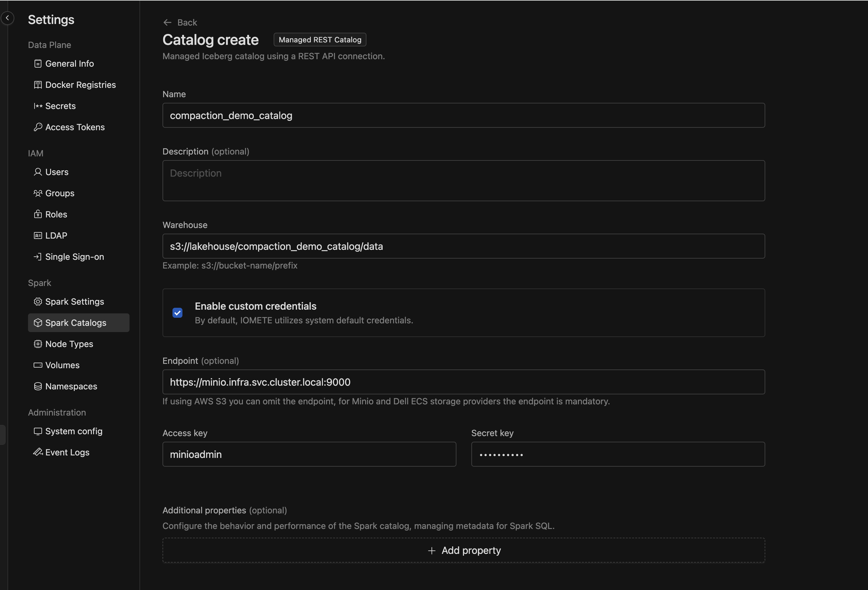Click the Back navigation button

(180, 22)
